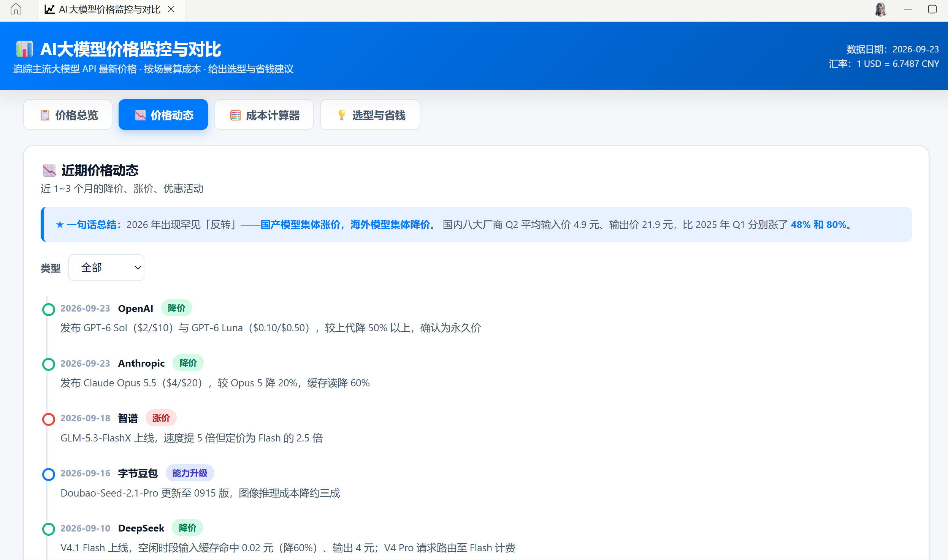Viewport: 948px width, 560px height.
Task: Click the 数据日期 2026-09-23 text
Action: coord(893,49)
